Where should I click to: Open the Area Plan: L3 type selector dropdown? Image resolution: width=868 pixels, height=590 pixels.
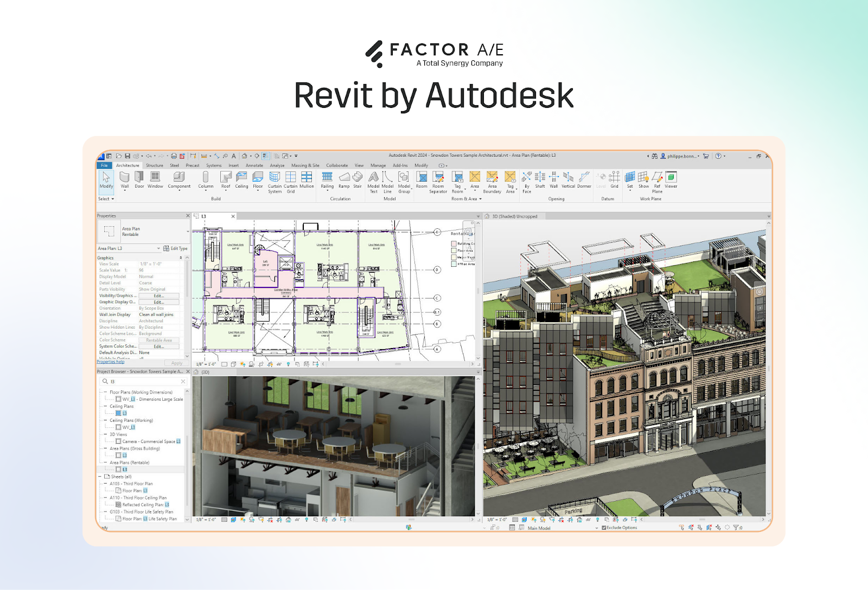coord(158,248)
